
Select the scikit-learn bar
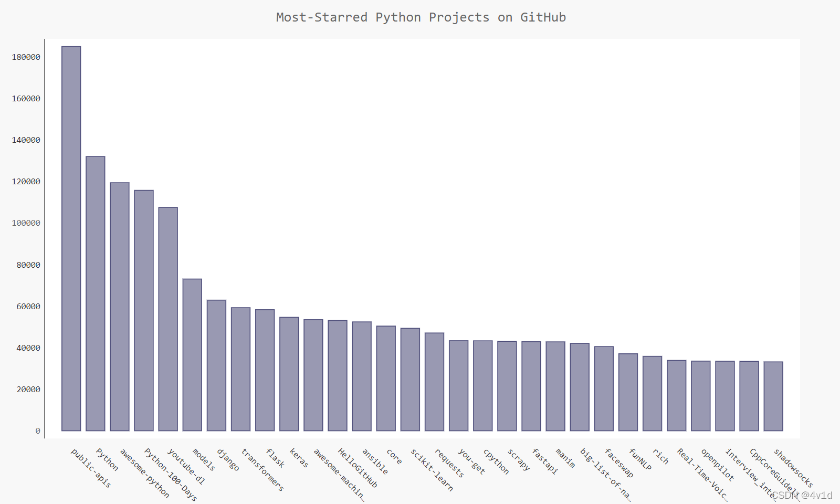click(410, 380)
